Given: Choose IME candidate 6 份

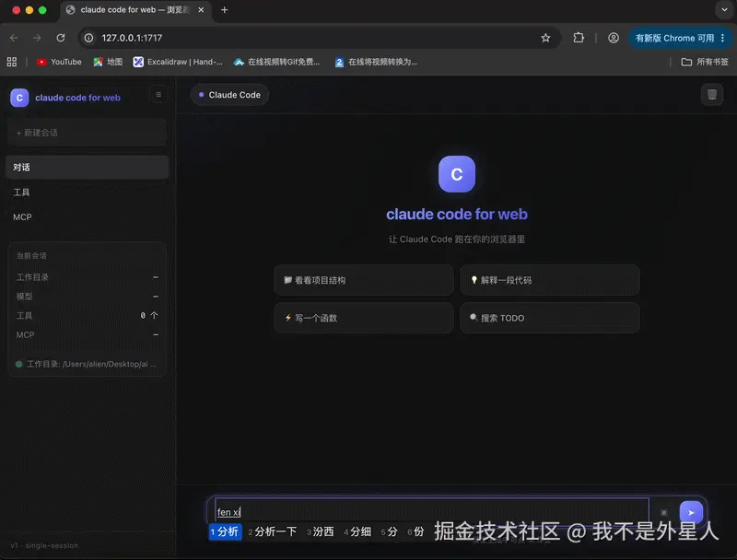Looking at the screenshot, I should (x=416, y=531).
